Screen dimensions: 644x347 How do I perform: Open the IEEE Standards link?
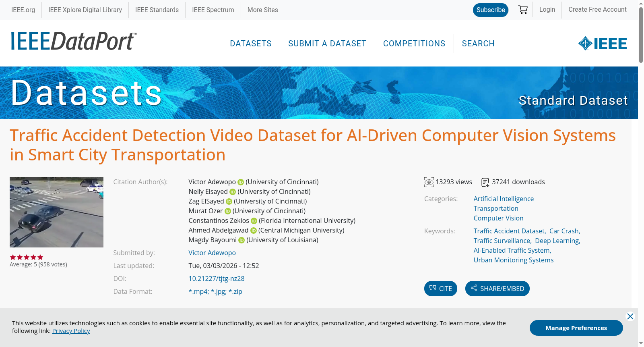157,10
